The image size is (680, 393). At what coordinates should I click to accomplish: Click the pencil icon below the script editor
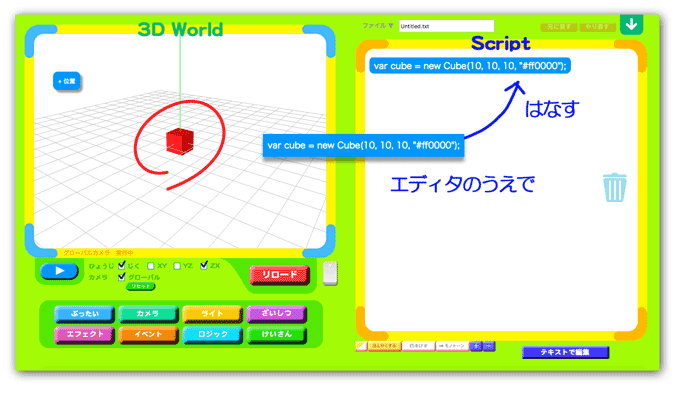click(361, 346)
